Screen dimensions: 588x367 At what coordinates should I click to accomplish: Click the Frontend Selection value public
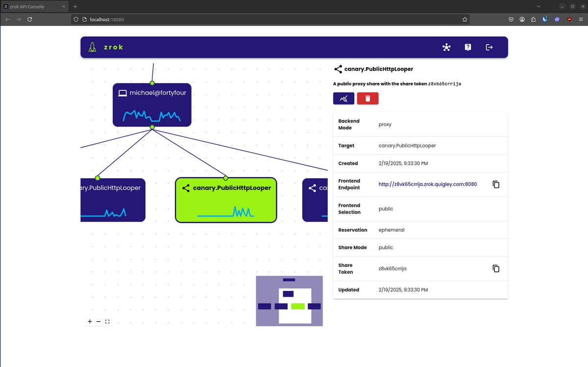pos(386,209)
